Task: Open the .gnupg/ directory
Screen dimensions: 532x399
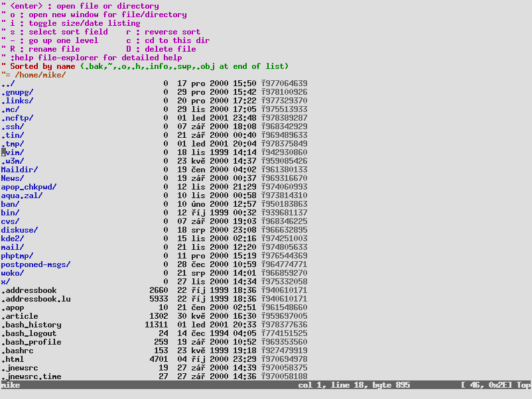Action: (18, 92)
